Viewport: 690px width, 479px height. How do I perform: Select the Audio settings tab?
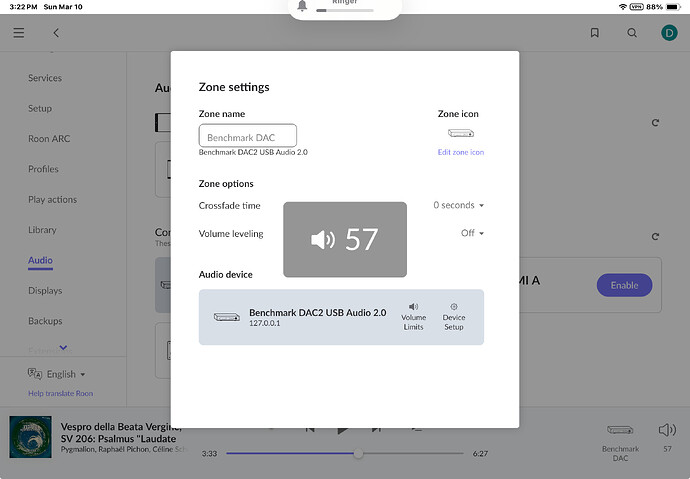40,260
